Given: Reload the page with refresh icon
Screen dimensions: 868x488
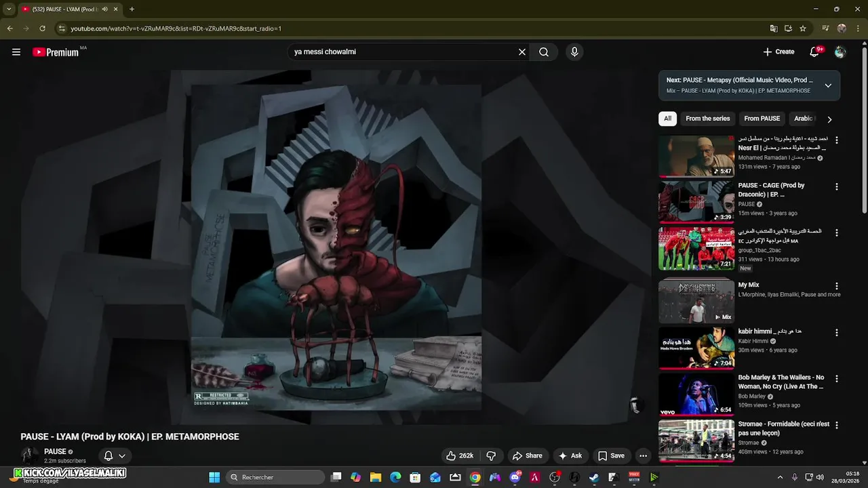Looking at the screenshot, I should (x=42, y=28).
